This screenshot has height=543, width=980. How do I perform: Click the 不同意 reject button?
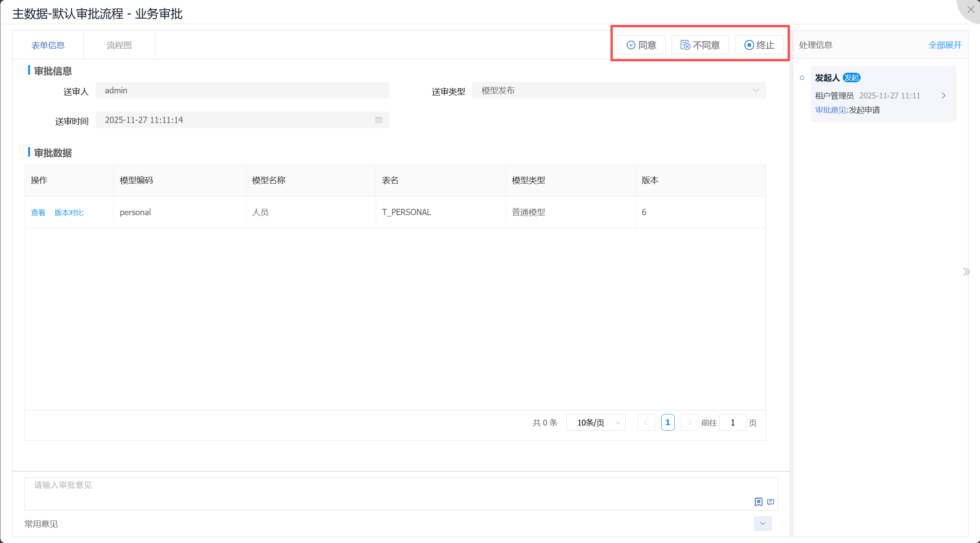[x=700, y=45]
